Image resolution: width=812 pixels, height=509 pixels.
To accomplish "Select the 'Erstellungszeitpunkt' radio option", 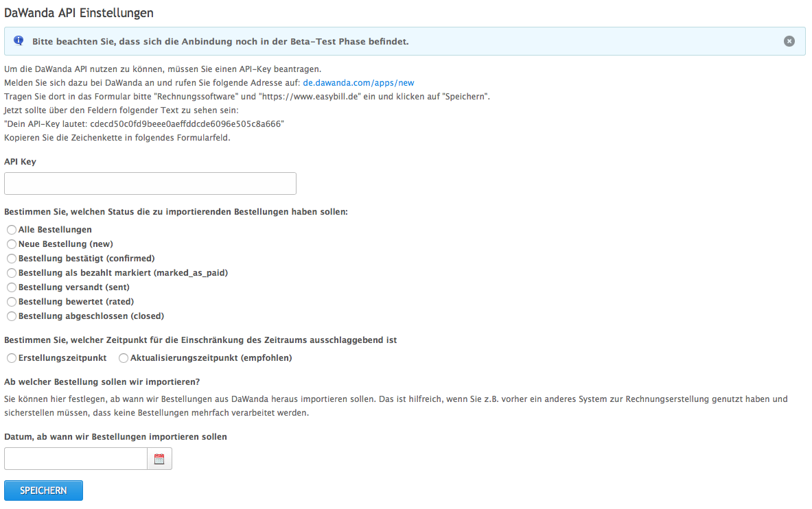I will pyautogui.click(x=12, y=358).
